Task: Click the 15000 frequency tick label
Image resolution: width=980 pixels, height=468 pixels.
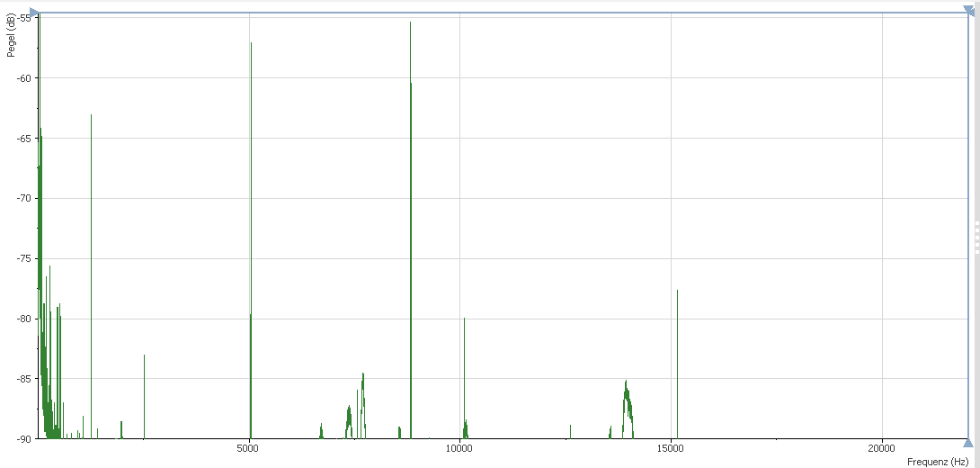Action: coord(671,448)
